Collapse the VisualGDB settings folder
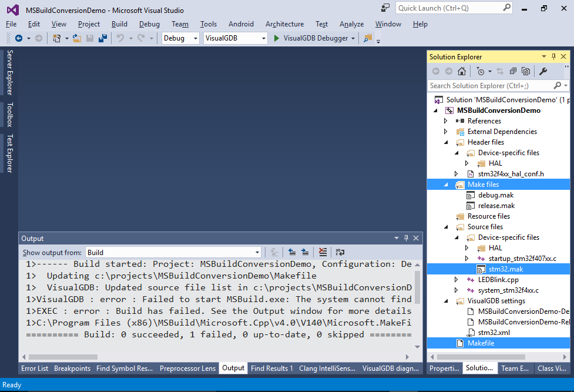 446,301
